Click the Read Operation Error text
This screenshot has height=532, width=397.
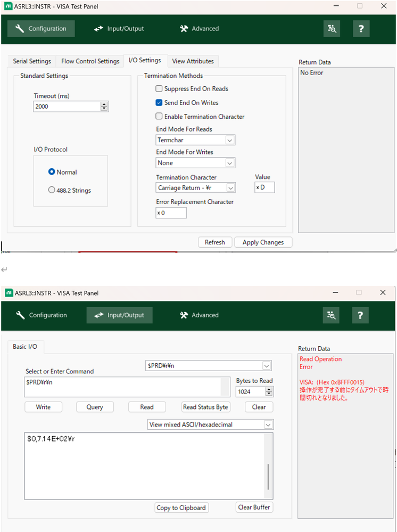point(320,363)
